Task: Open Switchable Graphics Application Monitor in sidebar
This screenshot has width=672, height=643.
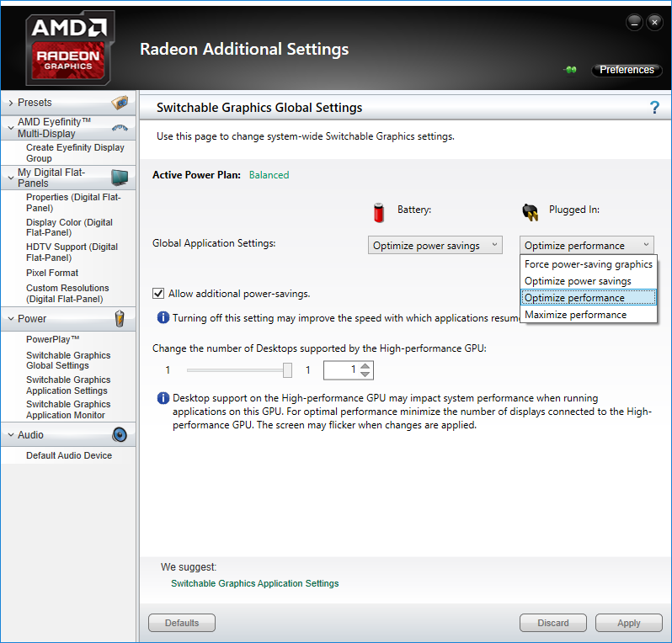Action: 67,409
